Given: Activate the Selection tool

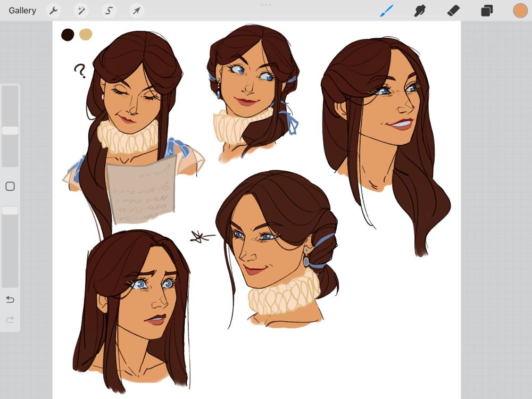Looking at the screenshot, I should pyautogui.click(x=109, y=11).
